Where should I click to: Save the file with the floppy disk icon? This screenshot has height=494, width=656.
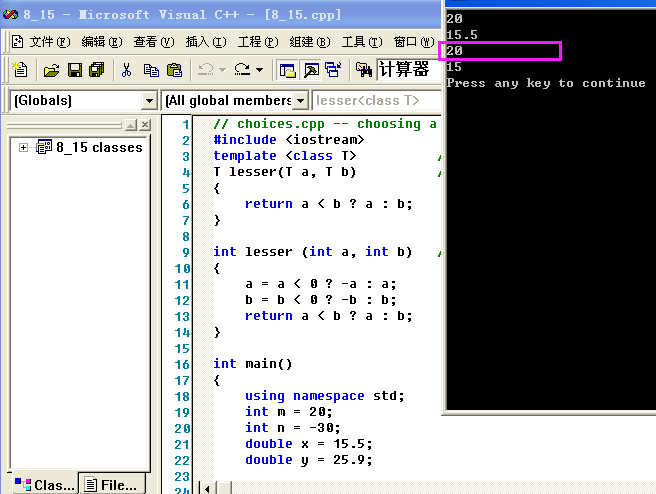click(75, 70)
